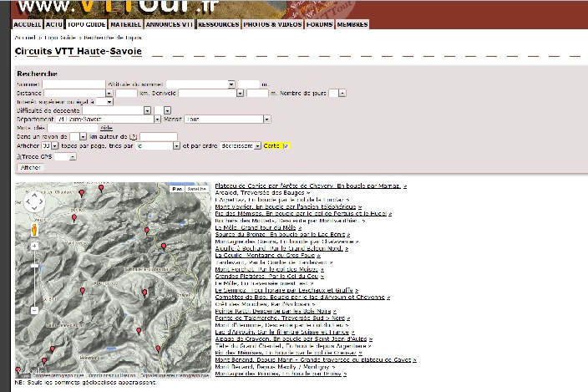Click the map pan control wheel
Screen dimensions: 588x392
(33, 201)
